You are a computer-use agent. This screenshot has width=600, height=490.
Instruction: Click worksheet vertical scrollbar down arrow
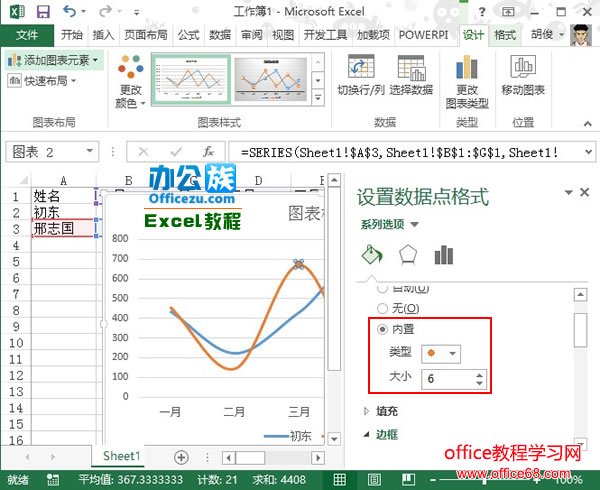[x=334, y=439]
